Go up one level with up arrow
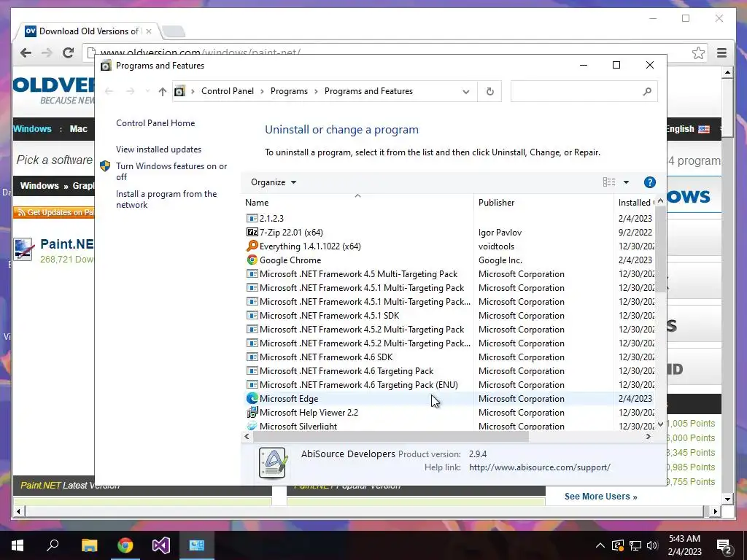Screen dimensions: 747x560 (163, 91)
